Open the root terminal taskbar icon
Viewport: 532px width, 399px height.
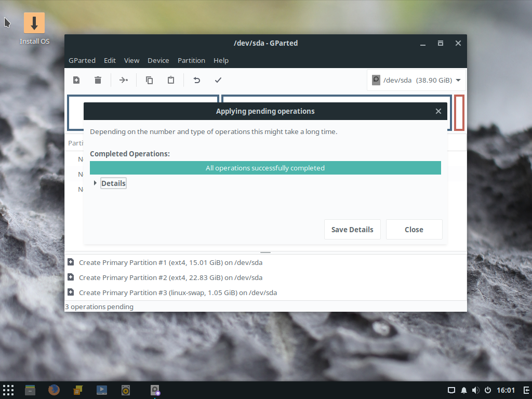(x=78, y=390)
